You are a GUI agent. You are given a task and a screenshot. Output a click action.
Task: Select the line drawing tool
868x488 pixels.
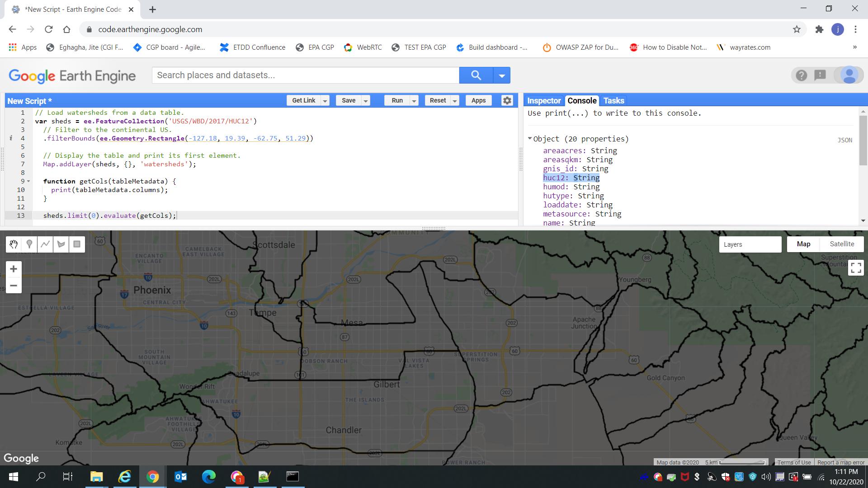pyautogui.click(x=45, y=244)
